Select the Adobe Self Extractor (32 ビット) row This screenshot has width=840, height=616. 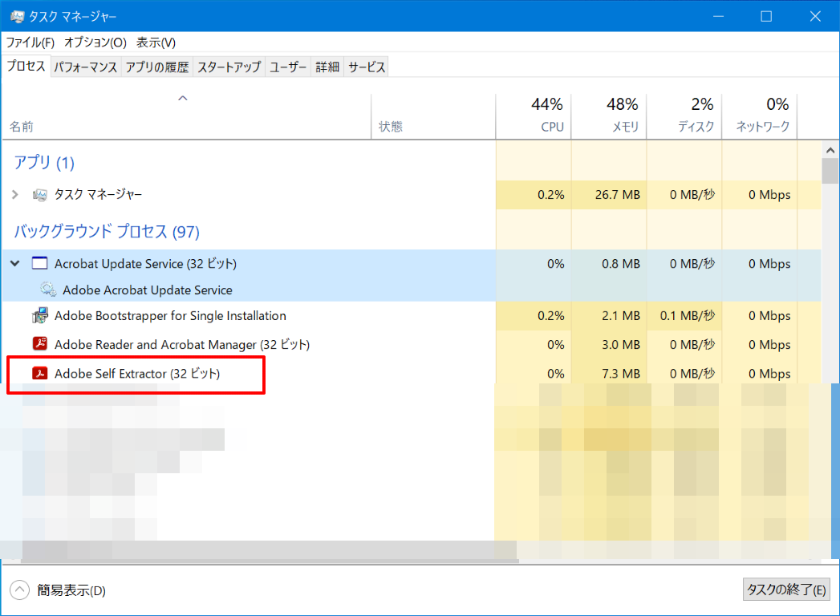[412, 373]
